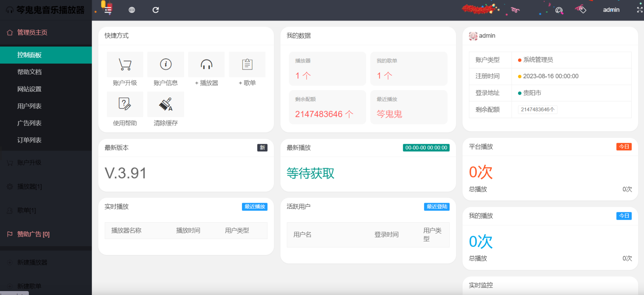The image size is (644, 295).
Task: Go to 用户列表 in the sidebar
Action: pos(29,106)
